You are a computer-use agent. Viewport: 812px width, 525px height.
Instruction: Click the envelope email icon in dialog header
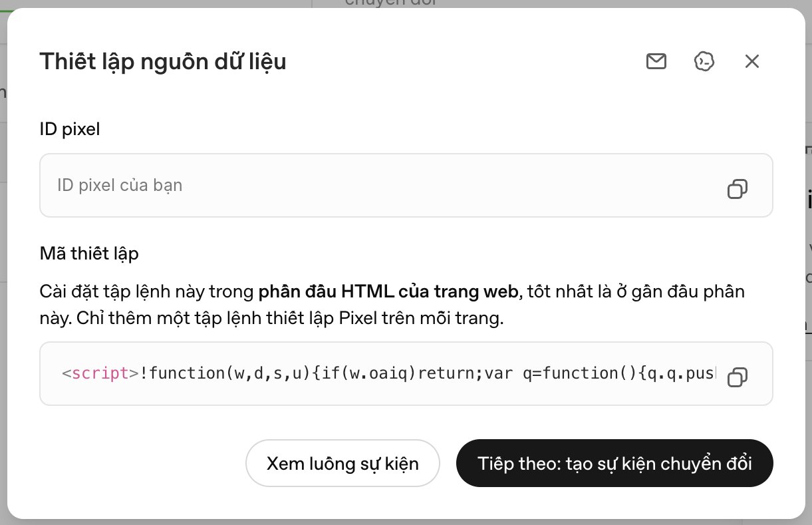point(656,61)
